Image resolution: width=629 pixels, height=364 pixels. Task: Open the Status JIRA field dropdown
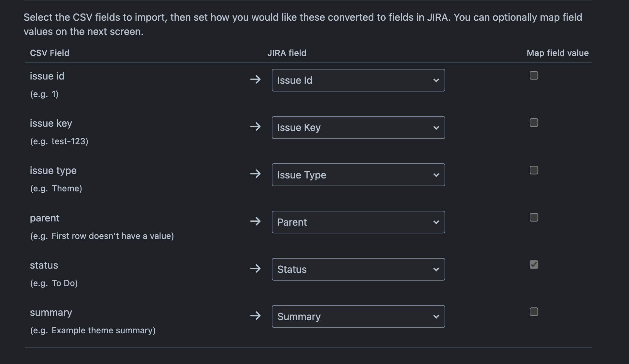[x=358, y=269]
